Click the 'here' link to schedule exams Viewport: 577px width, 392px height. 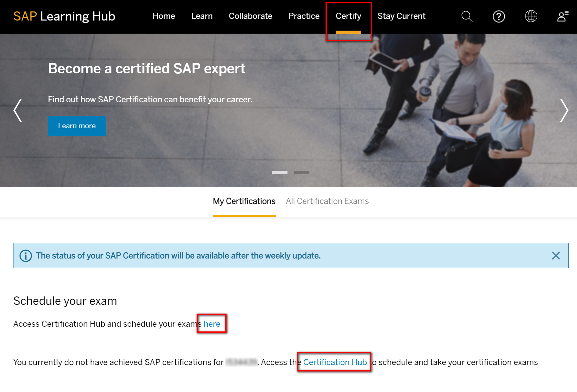(x=212, y=324)
